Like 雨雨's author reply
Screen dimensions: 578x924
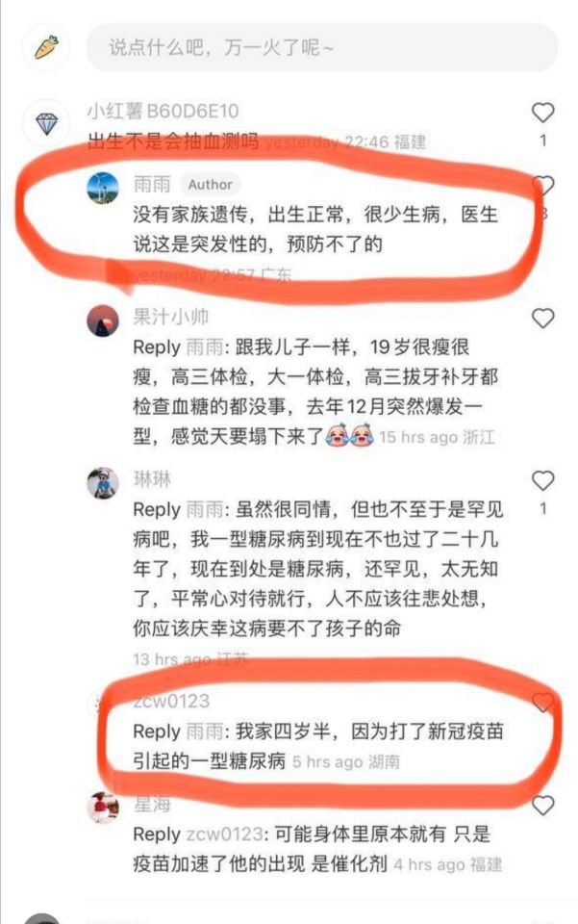point(542,186)
